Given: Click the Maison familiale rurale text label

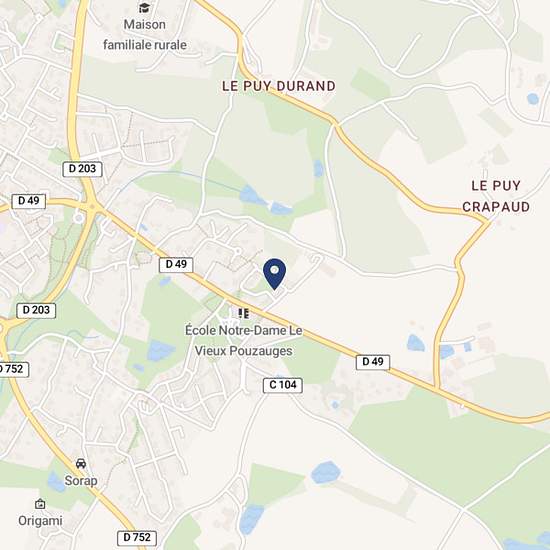Looking at the screenshot, I should 145,35.
